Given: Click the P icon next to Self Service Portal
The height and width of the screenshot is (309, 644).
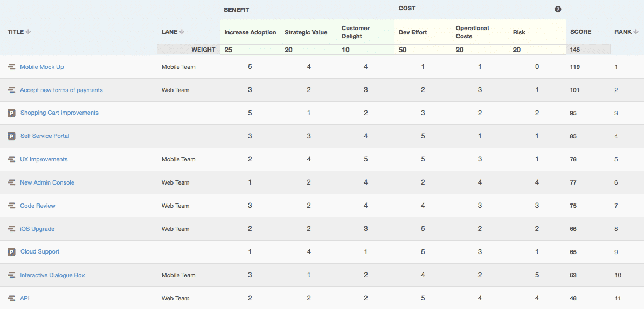Looking at the screenshot, I should click(x=11, y=136).
